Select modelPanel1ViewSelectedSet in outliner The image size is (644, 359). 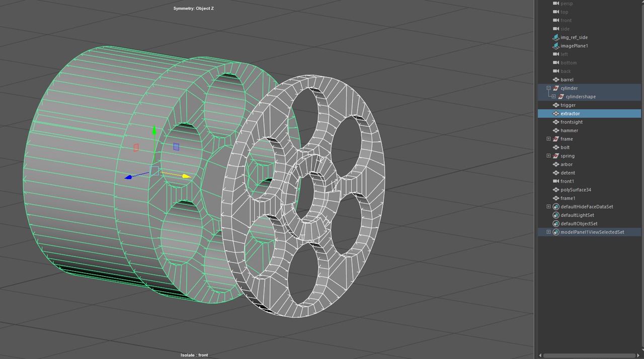click(592, 232)
